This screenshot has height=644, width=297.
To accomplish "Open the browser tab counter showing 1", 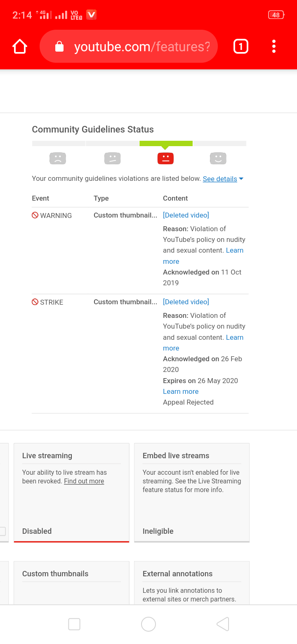I will (x=240, y=46).
